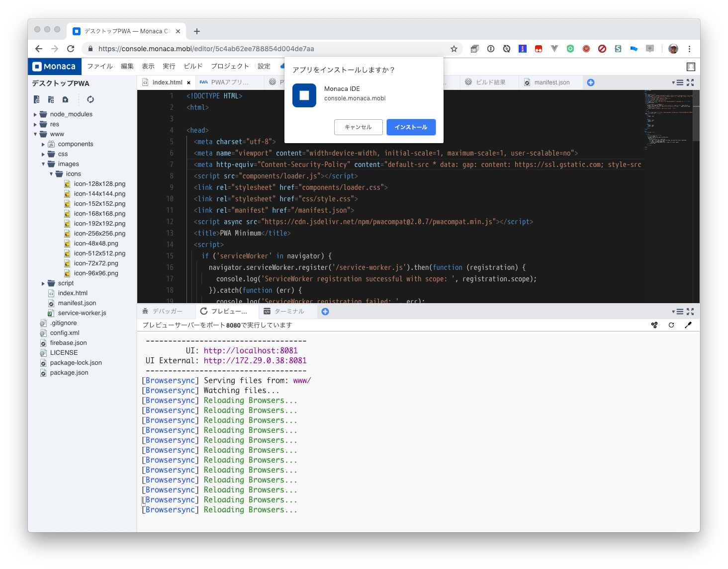Click the Monaca logo
This screenshot has height=569, width=728.
coord(54,67)
